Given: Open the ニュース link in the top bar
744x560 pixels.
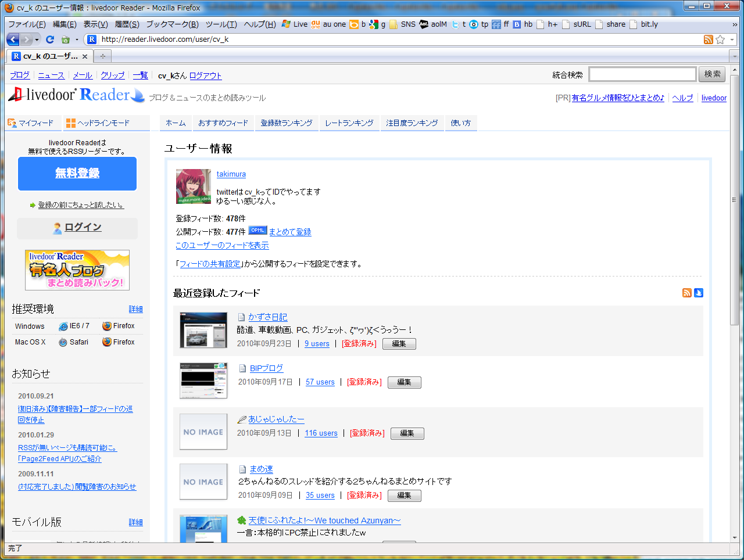Looking at the screenshot, I should pyautogui.click(x=51, y=76).
